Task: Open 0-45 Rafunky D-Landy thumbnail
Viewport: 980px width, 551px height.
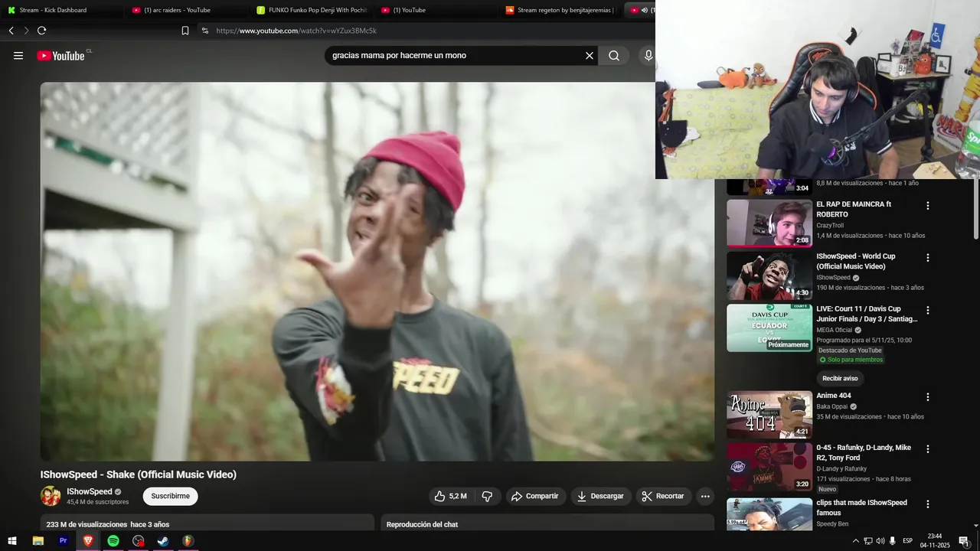Action: click(769, 467)
